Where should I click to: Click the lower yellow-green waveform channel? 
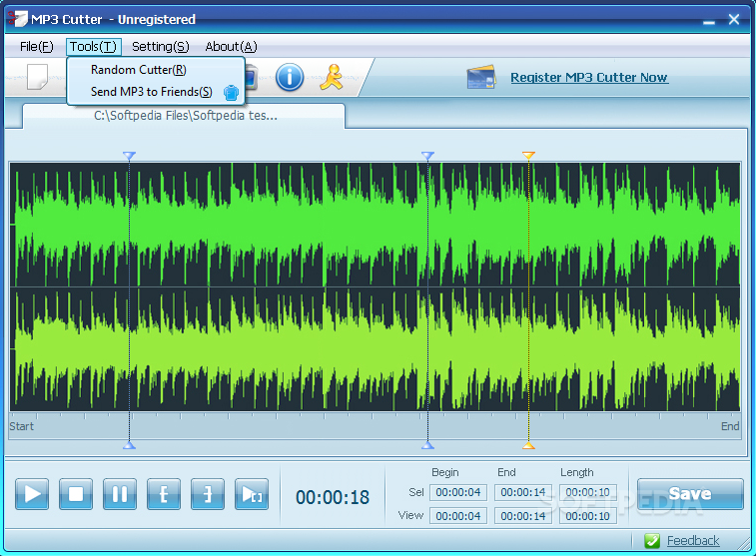[375, 349]
